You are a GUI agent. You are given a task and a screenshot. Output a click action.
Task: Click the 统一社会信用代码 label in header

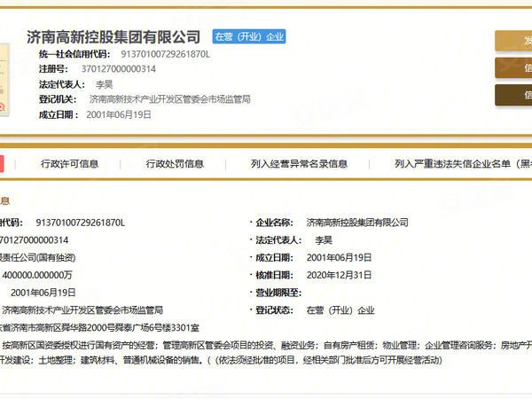pyautogui.click(x=74, y=54)
